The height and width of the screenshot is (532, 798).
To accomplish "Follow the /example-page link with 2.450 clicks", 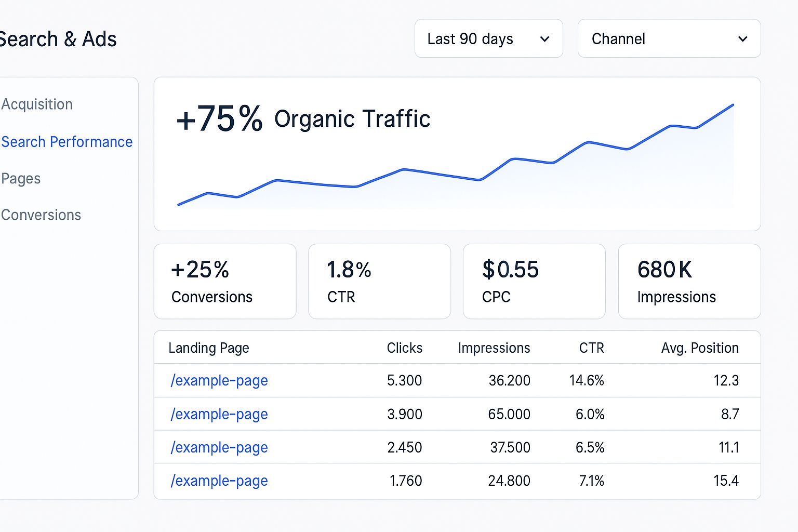I will pos(219,448).
